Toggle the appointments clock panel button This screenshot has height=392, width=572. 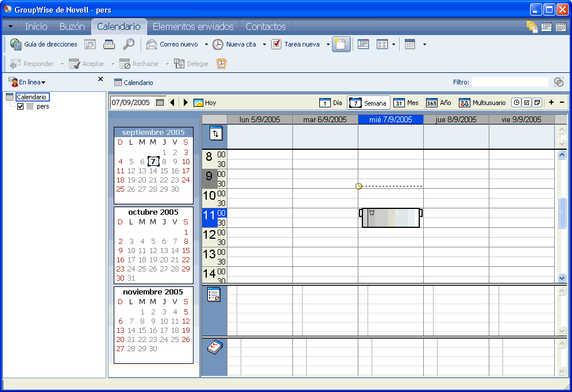click(x=516, y=103)
